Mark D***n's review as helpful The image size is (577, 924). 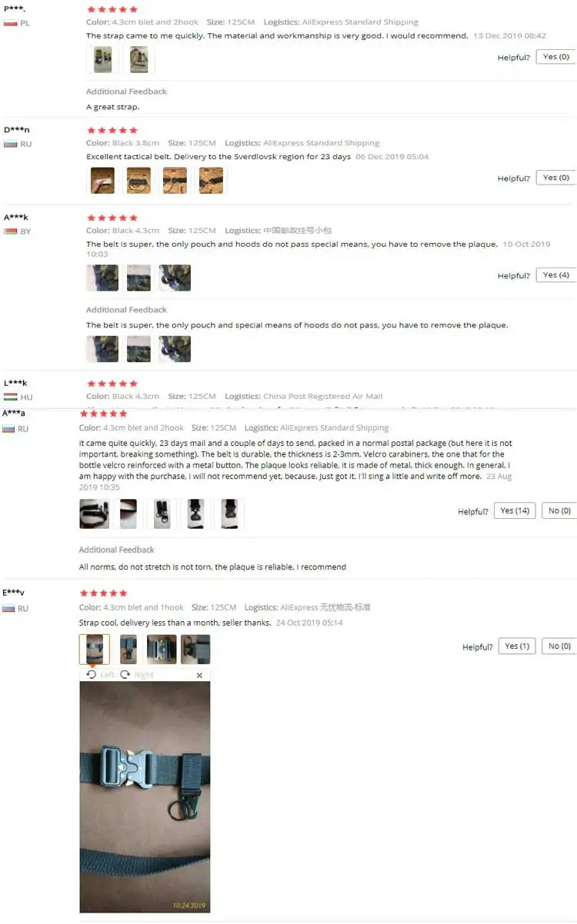tap(555, 178)
